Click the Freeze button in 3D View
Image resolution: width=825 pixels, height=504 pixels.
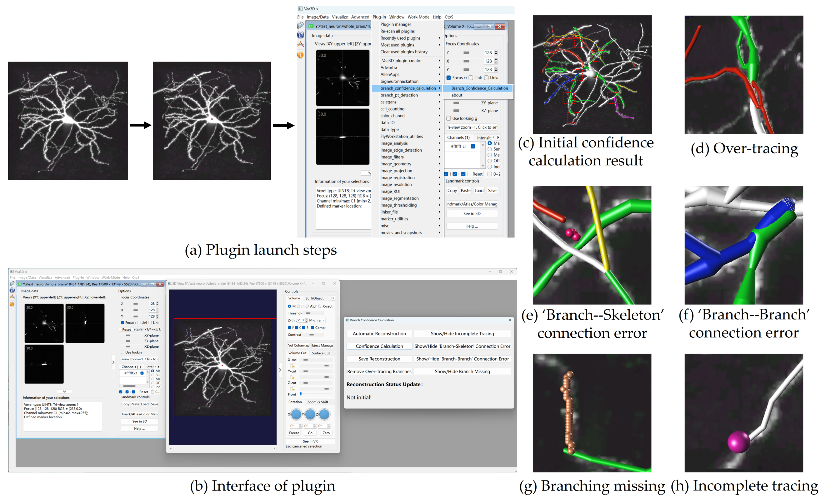pos(294,433)
